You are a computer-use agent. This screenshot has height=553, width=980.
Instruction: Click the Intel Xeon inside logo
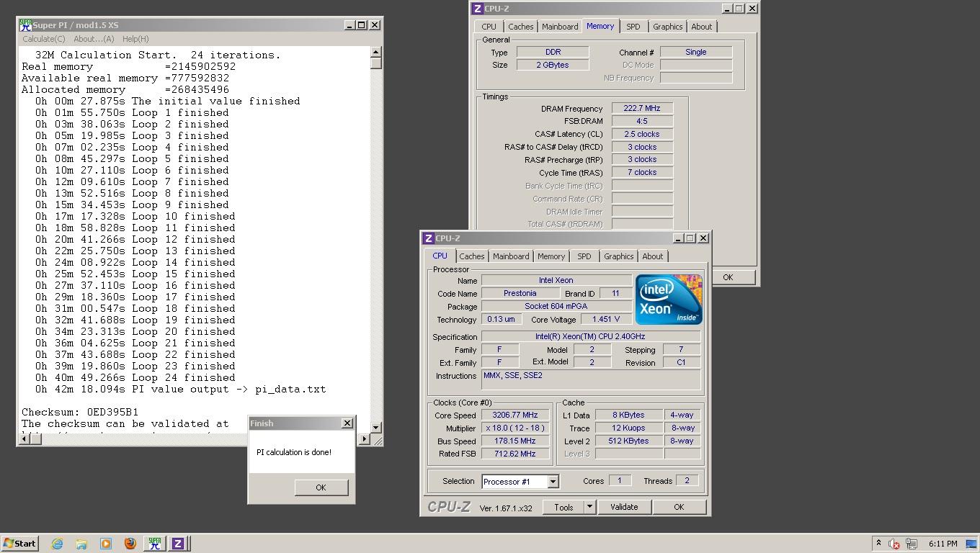coord(669,299)
